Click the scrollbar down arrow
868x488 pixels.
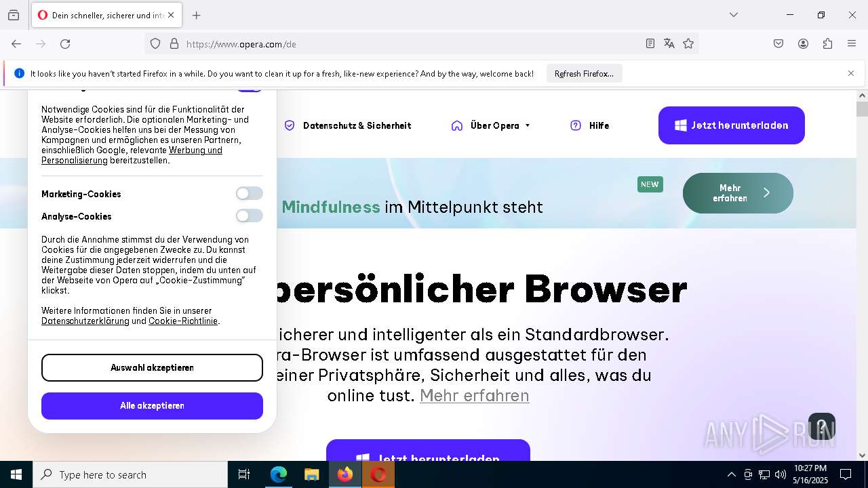click(862, 455)
